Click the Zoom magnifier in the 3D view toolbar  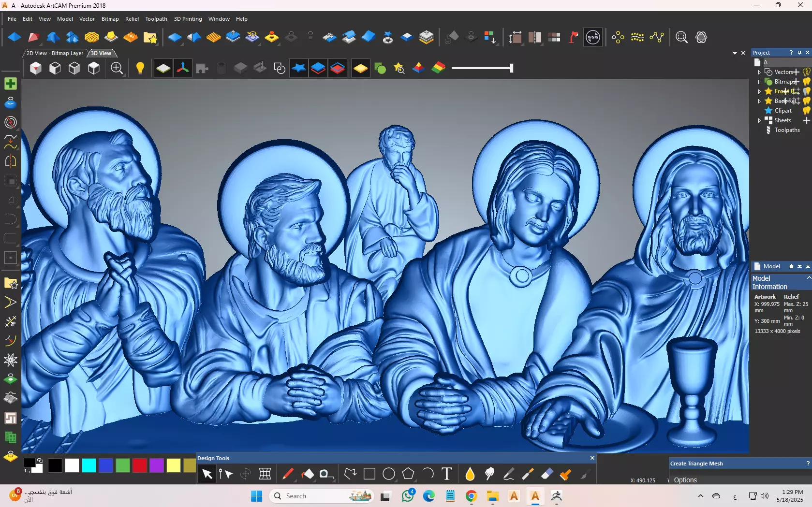pyautogui.click(x=117, y=68)
